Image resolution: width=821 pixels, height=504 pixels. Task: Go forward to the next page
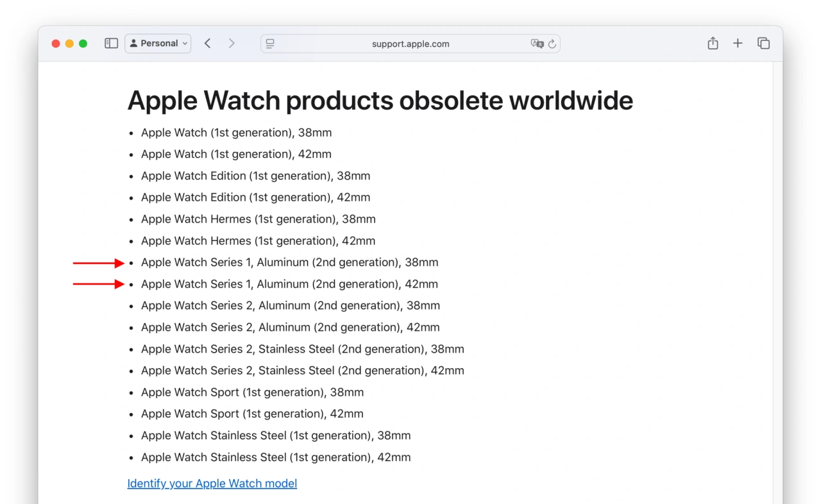coord(232,43)
